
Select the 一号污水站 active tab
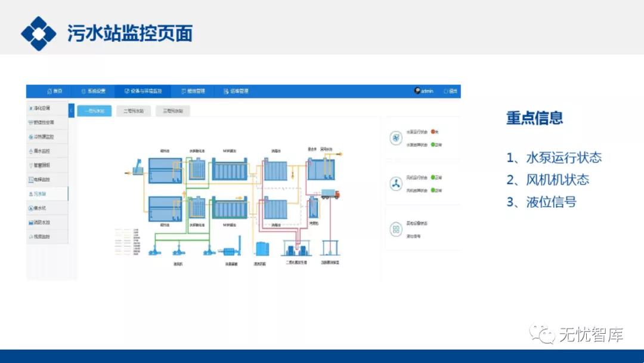(x=94, y=111)
